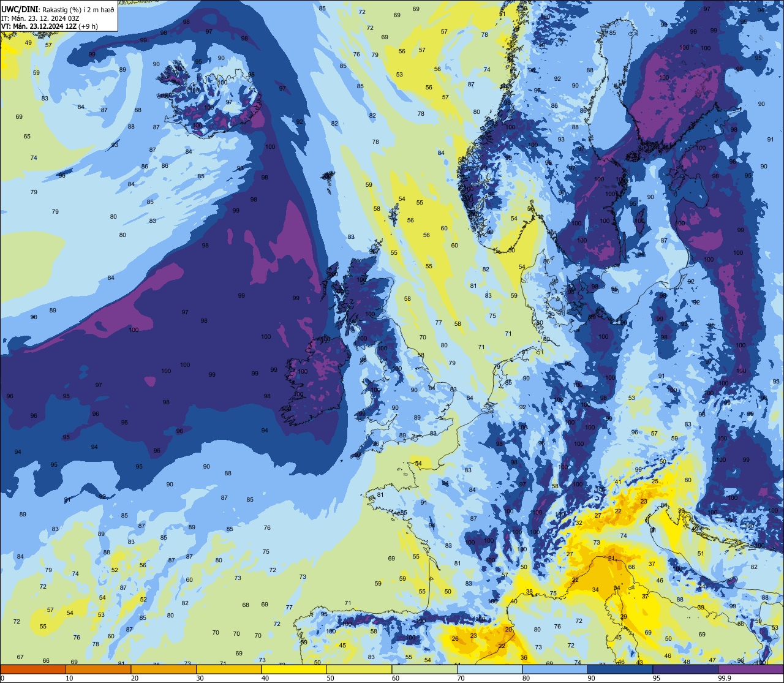784x683 pixels.
Task: Click the '0' legend scale label
Action: pyautogui.click(x=2, y=678)
